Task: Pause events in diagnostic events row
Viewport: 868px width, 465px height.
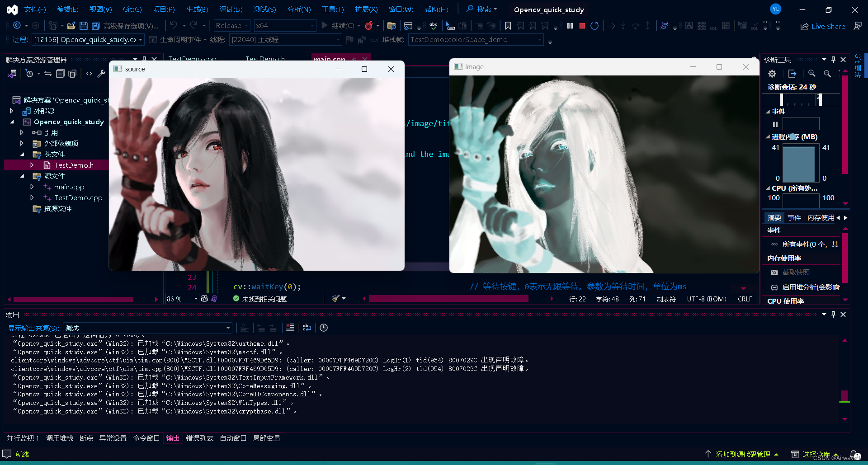Action: (775, 124)
